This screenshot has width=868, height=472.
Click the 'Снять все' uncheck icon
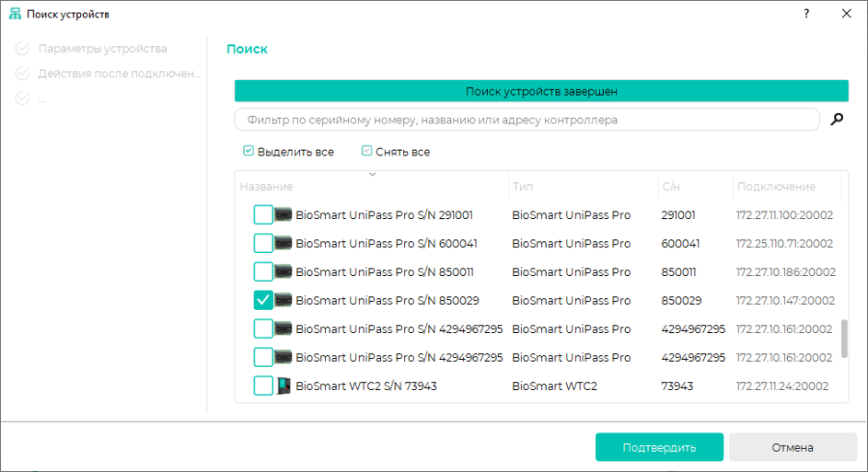[366, 151]
